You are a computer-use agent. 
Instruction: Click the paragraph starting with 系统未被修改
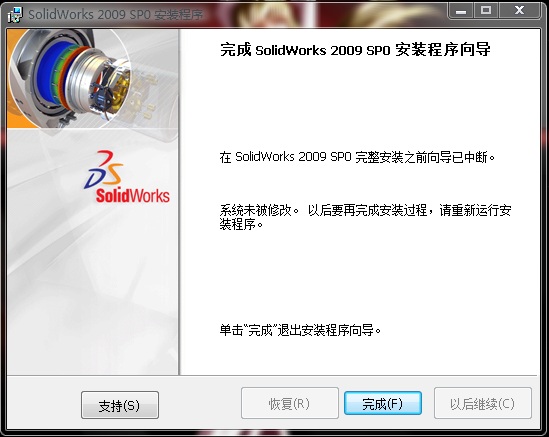(366, 217)
